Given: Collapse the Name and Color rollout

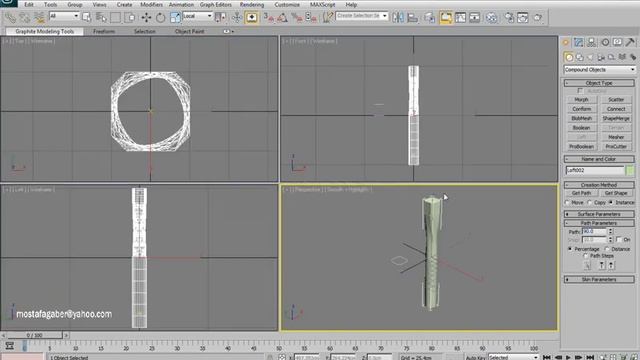Looking at the screenshot, I should click(x=599, y=159).
